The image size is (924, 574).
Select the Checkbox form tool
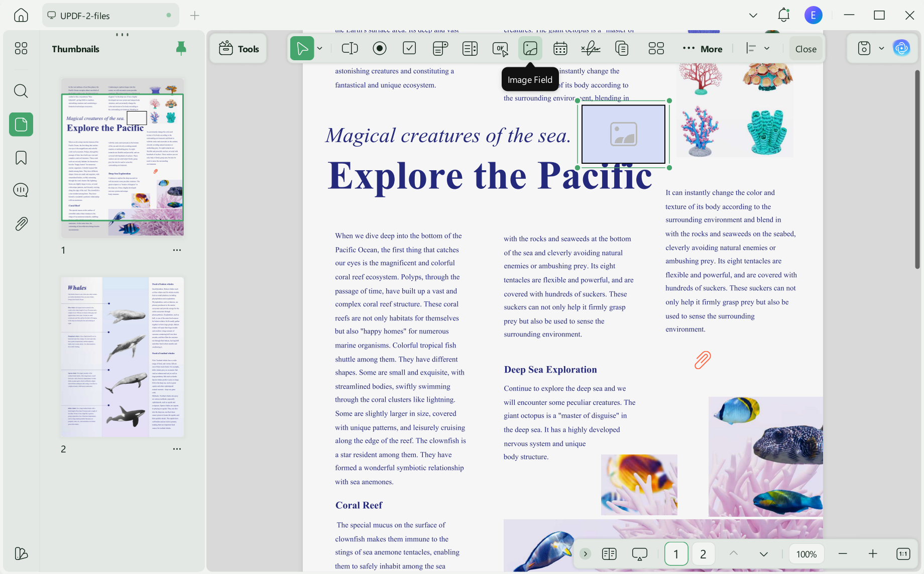click(409, 49)
